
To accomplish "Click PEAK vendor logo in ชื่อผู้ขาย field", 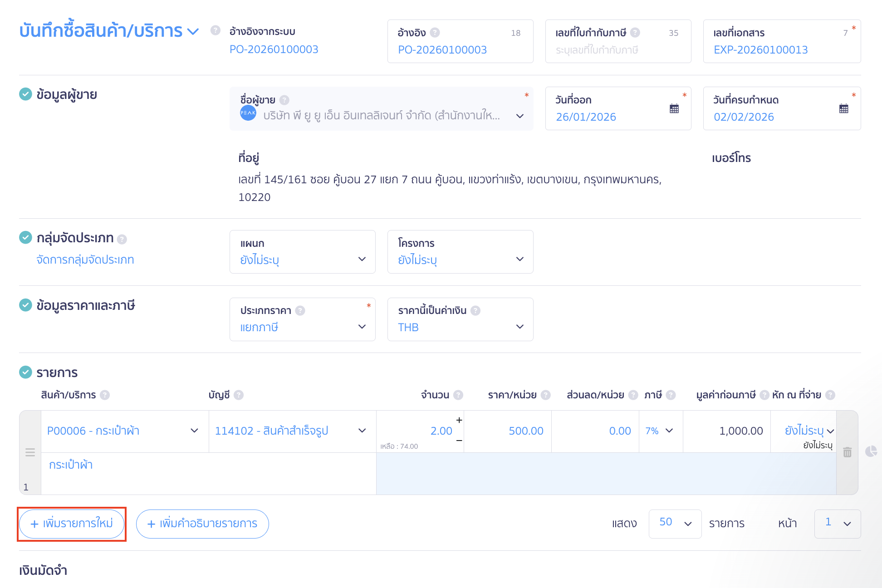I will click(248, 113).
